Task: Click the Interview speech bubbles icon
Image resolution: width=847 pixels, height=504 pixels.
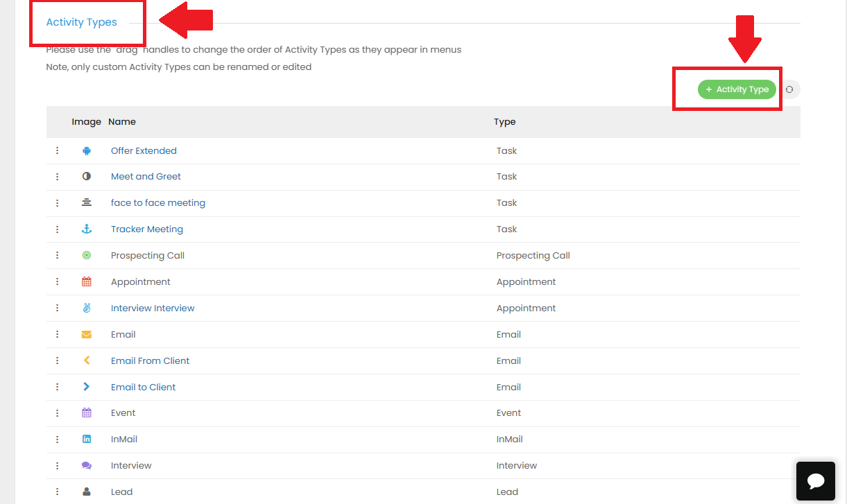Action: point(87,465)
